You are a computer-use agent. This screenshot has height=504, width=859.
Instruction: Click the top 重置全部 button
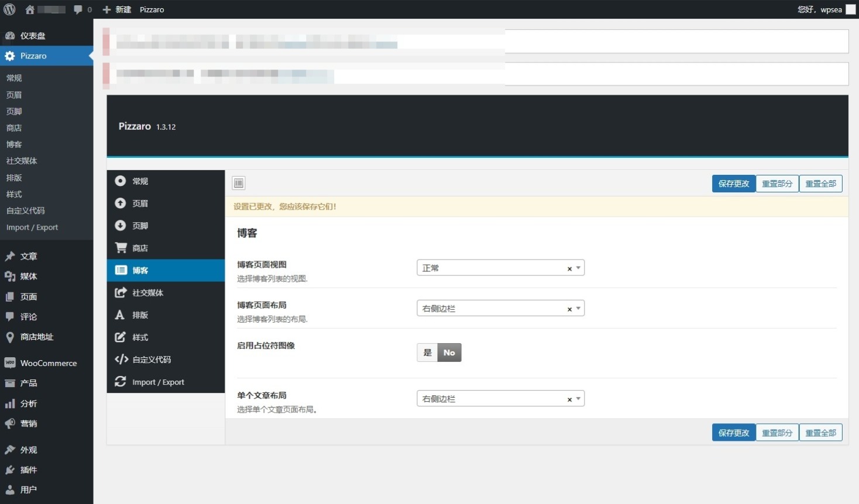pos(821,184)
